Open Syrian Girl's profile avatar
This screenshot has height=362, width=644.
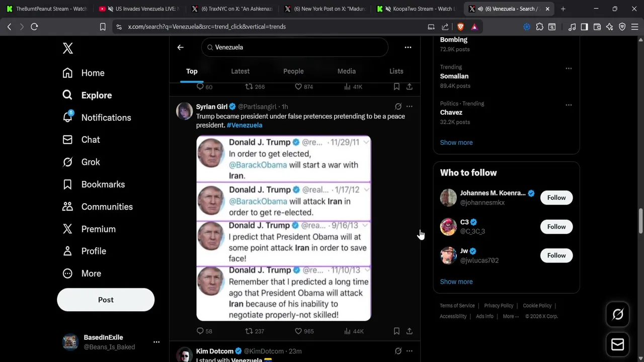(184, 111)
